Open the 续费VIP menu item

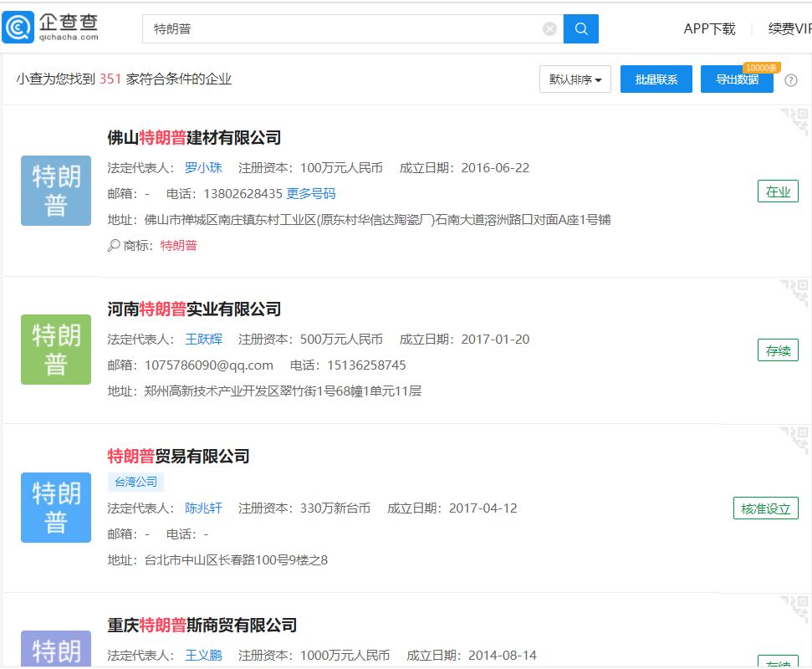[x=789, y=29]
